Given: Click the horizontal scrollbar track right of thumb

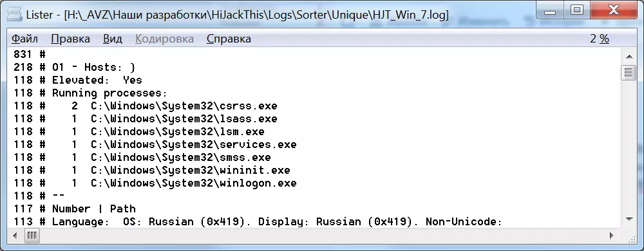Looking at the screenshot, I should click(x=321, y=236).
